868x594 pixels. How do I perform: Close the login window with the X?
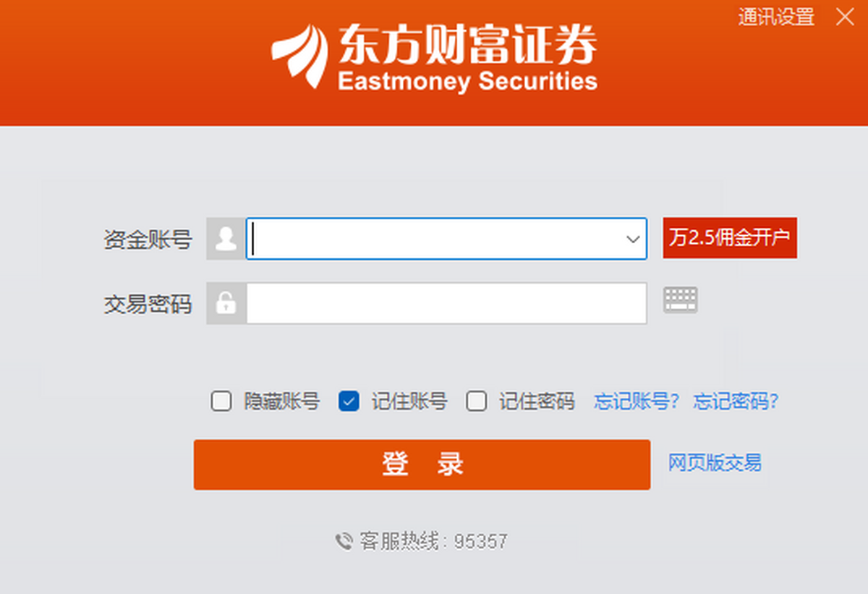(844, 17)
